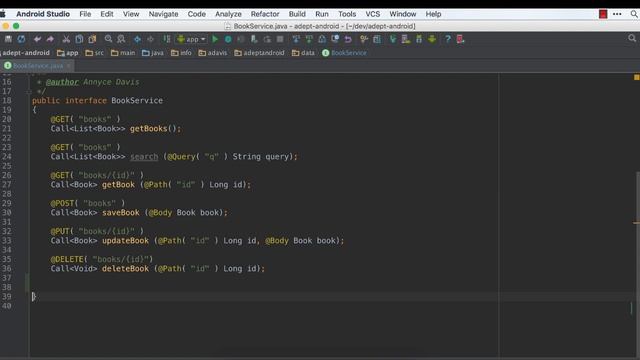640x360 pixels.
Task: Click the app module breadcrumb
Action: pos(68,53)
